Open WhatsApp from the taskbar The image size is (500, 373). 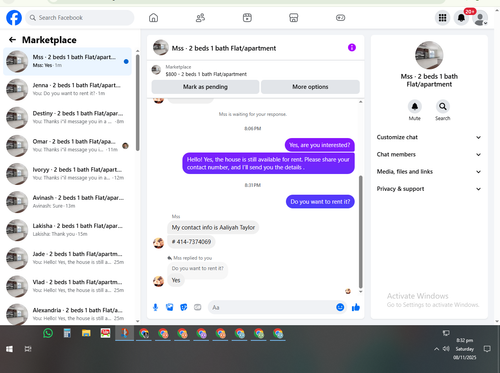tap(48, 333)
